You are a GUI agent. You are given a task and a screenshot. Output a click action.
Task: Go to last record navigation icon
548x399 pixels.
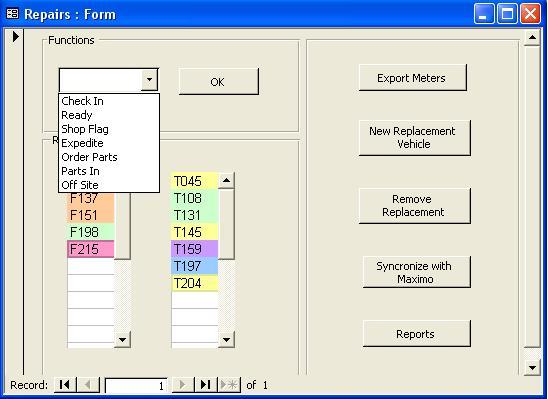coord(206,385)
